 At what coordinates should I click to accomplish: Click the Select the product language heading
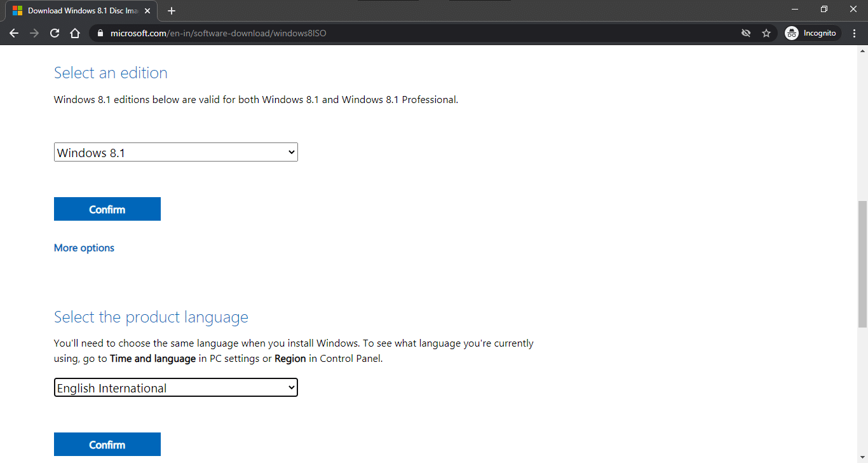pyautogui.click(x=151, y=317)
